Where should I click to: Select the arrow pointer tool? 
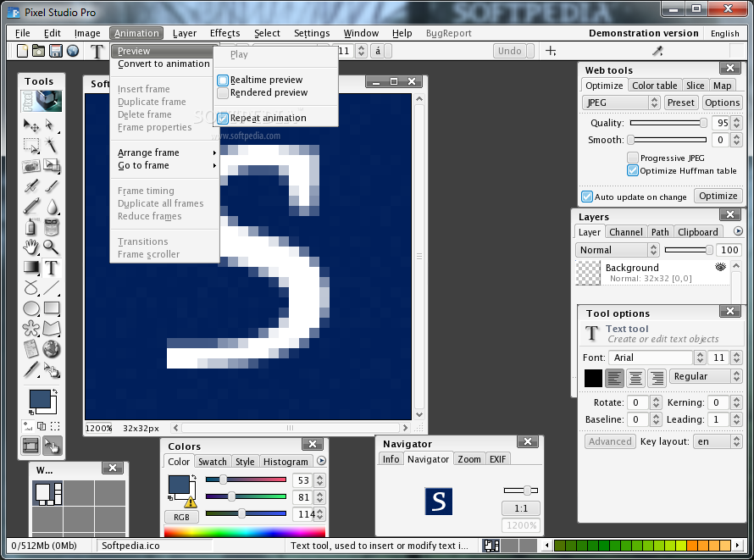click(x=51, y=125)
